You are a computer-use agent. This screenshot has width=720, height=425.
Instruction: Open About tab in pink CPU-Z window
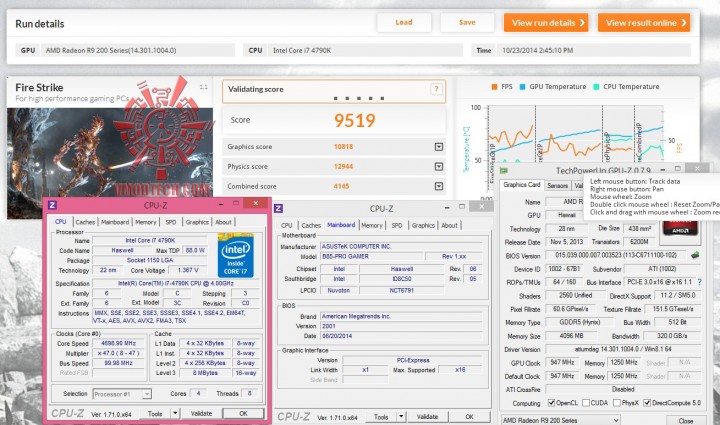click(224, 222)
